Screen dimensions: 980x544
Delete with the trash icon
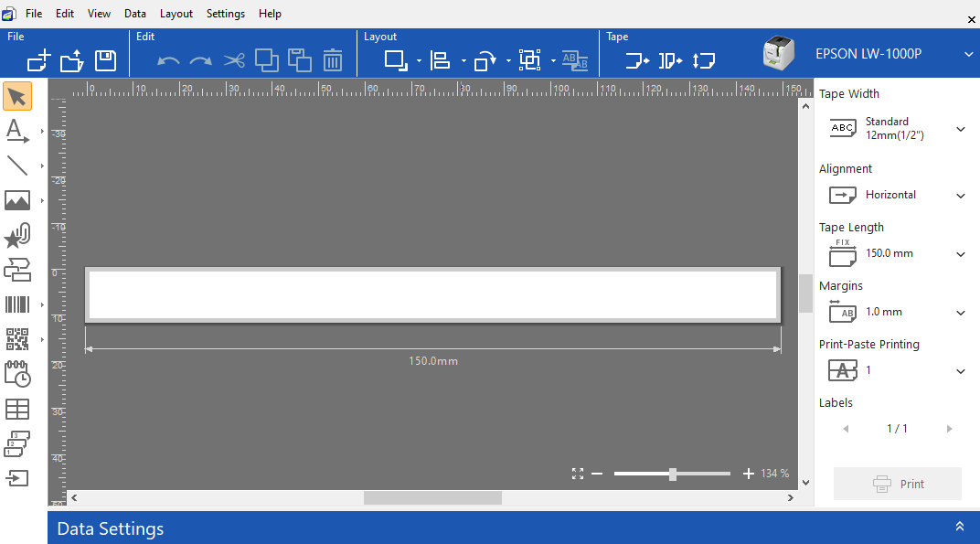[x=333, y=60]
